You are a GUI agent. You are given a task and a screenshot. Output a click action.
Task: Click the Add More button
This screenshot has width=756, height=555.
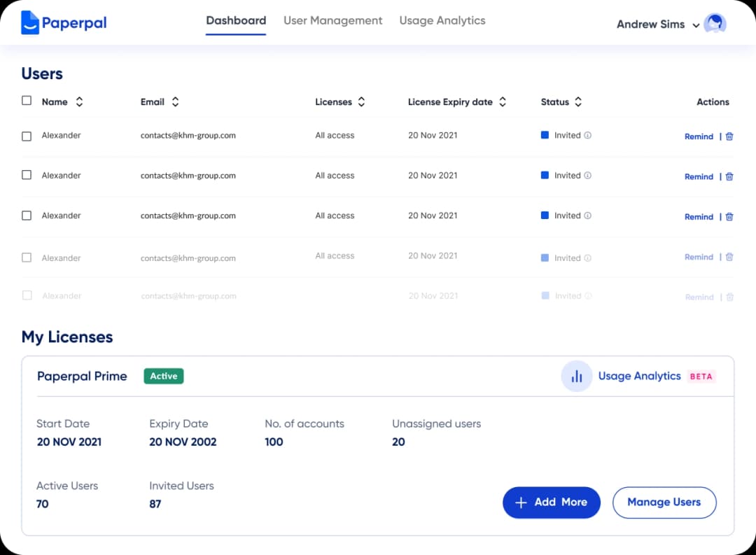pyautogui.click(x=551, y=503)
